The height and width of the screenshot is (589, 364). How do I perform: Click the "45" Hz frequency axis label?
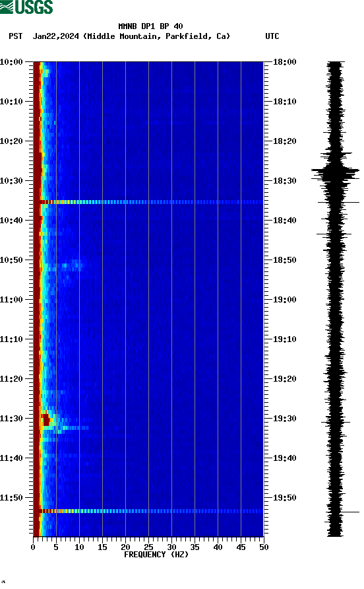241,547
